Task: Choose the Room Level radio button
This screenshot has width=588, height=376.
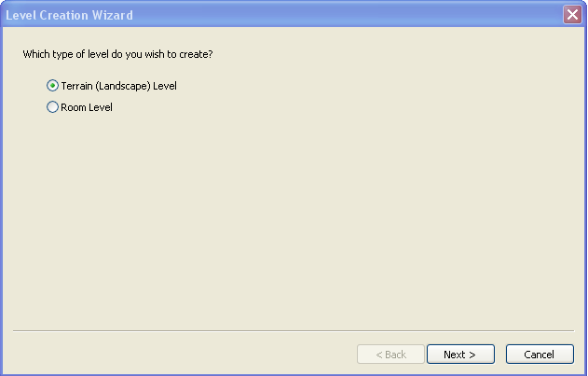Action: click(52, 107)
